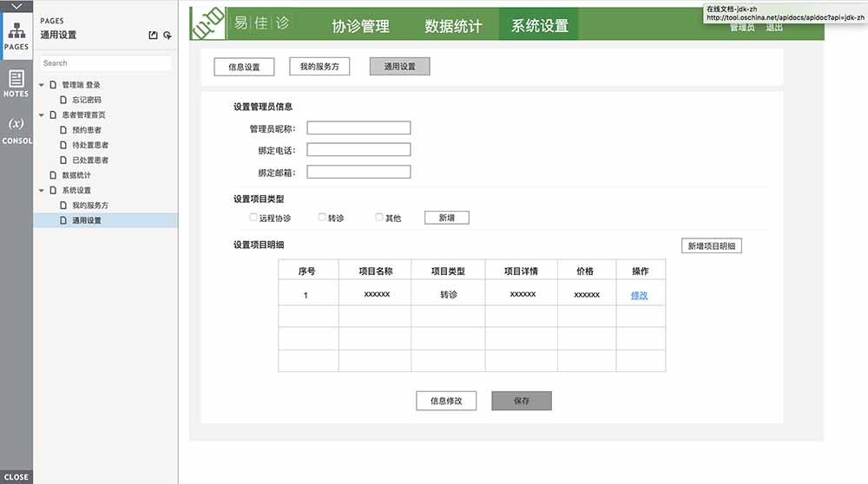Open the PAGES sitemap panel icon
This screenshot has width=868, height=484.
[x=16, y=36]
